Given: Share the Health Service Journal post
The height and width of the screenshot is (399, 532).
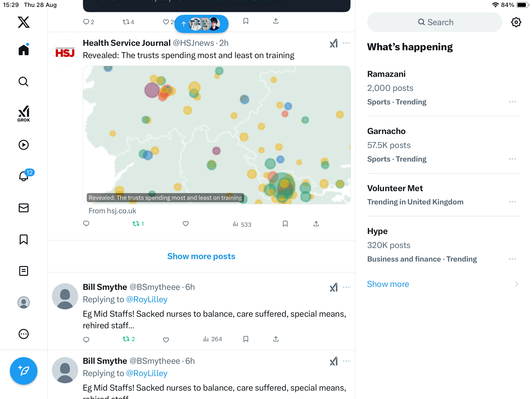Looking at the screenshot, I should click(316, 224).
